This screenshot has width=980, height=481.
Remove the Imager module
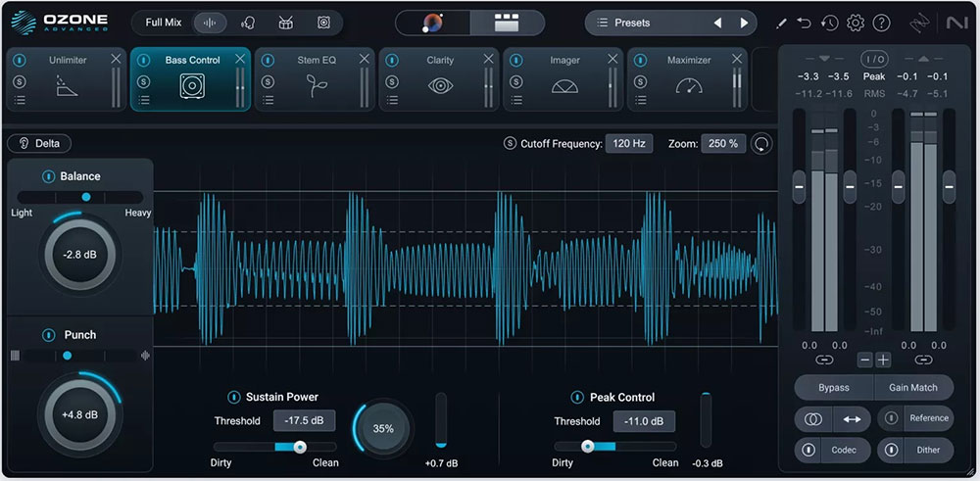click(613, 59)
